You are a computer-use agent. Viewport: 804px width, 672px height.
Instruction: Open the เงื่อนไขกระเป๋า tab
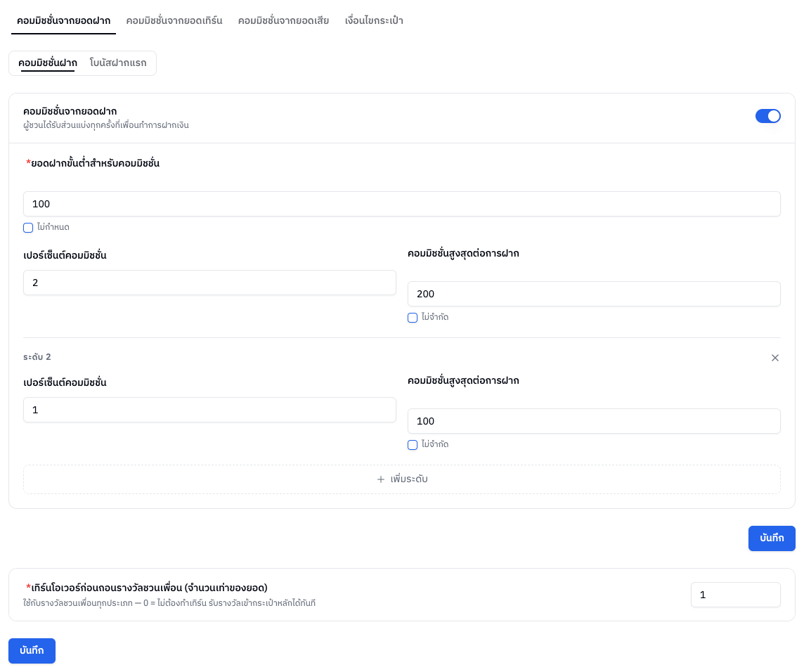tap(375, 20)
